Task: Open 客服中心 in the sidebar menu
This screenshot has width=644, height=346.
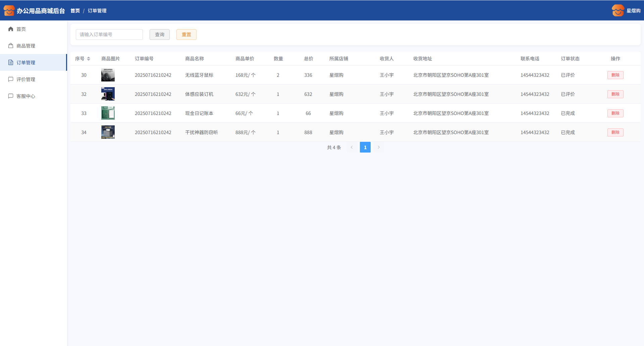Action: point(26,96)
